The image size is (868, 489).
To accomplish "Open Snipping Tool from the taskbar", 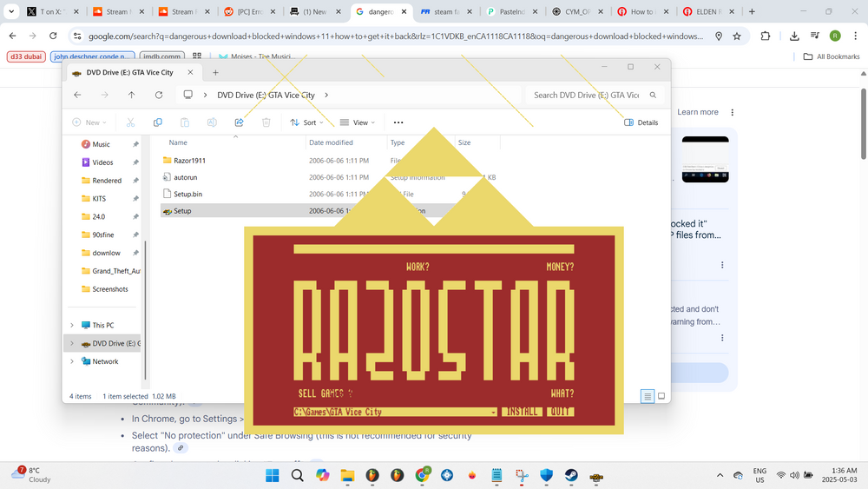I will coord(522,476).
